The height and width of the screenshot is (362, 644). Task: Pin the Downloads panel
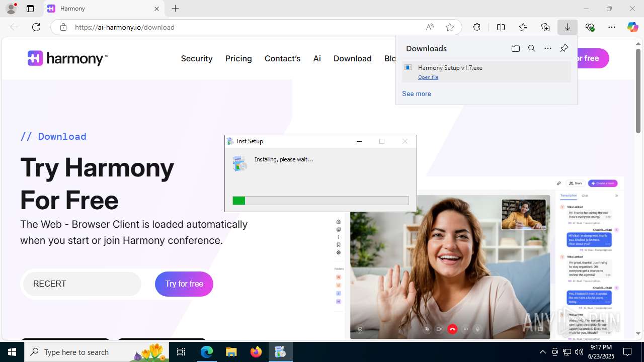coord(564,48)
